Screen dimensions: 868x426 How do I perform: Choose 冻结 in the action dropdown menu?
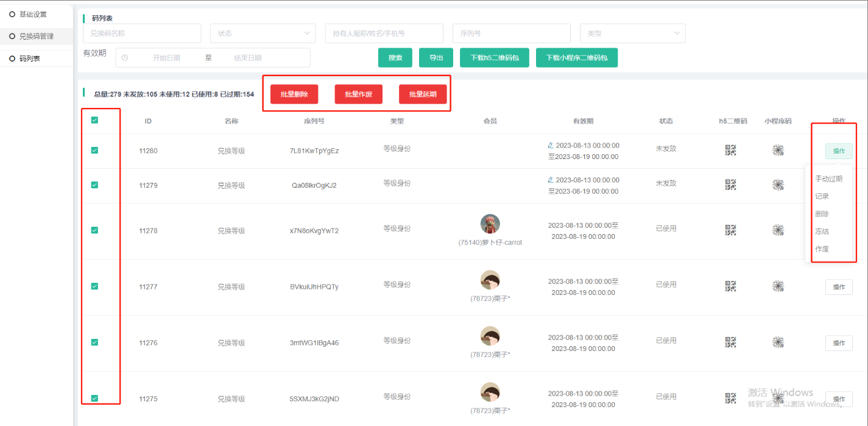[822, 232]
